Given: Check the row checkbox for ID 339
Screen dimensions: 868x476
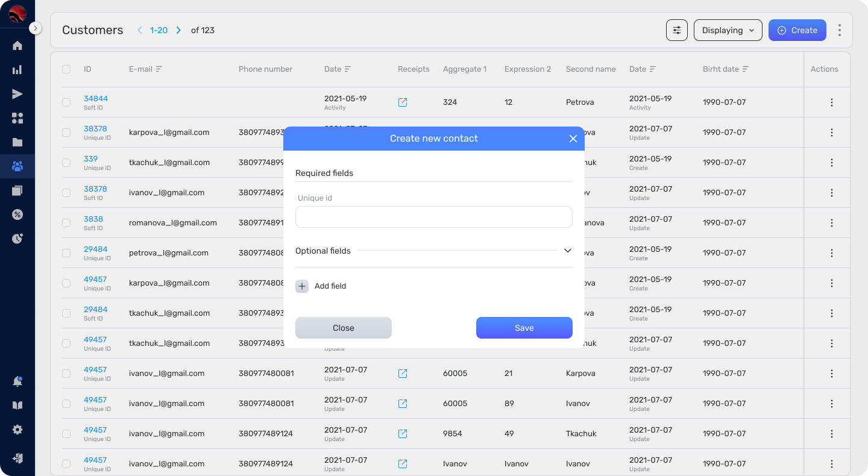Looking at the screenshot, I should pos(66,163).
